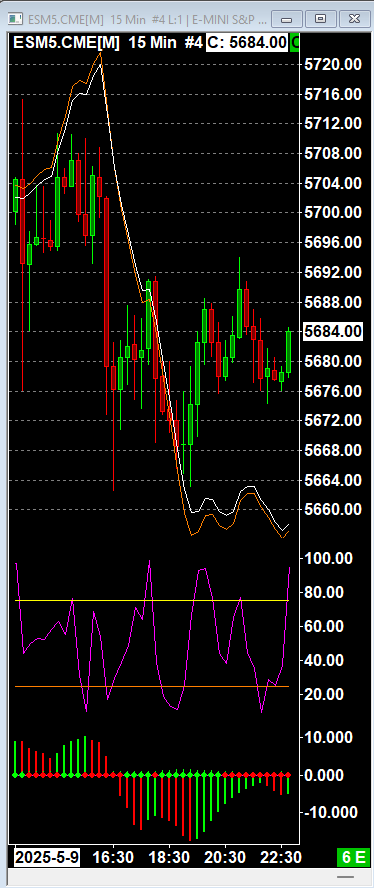Click the 2025-5-9 date label
The height and width of the screenshot is (888, 374).
(x=47, y=856)
